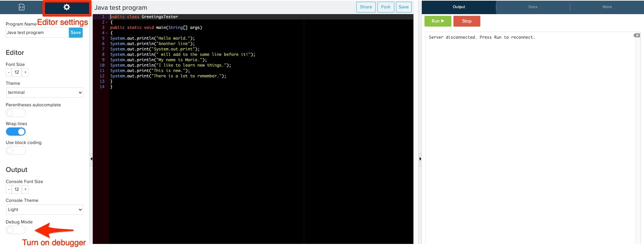This screenshot has height=250, width=644.
Task: Click "There is a lot to remember." line
Action: [x=168, y=76]
